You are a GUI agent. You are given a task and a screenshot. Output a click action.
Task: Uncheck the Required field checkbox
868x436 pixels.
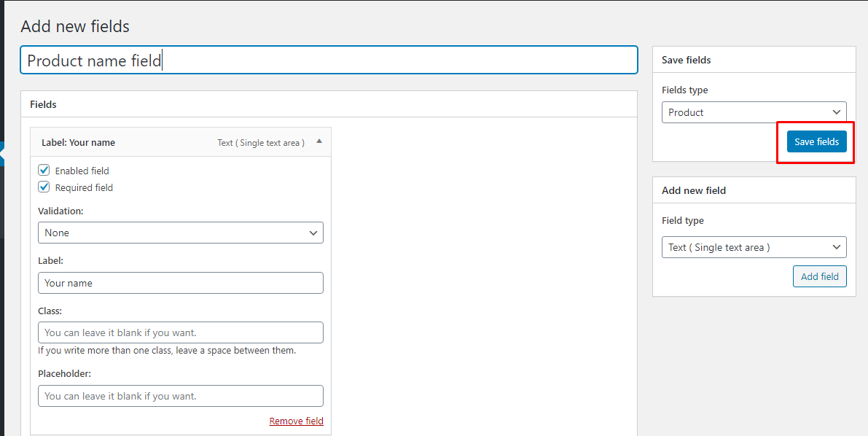click(44, 187)
